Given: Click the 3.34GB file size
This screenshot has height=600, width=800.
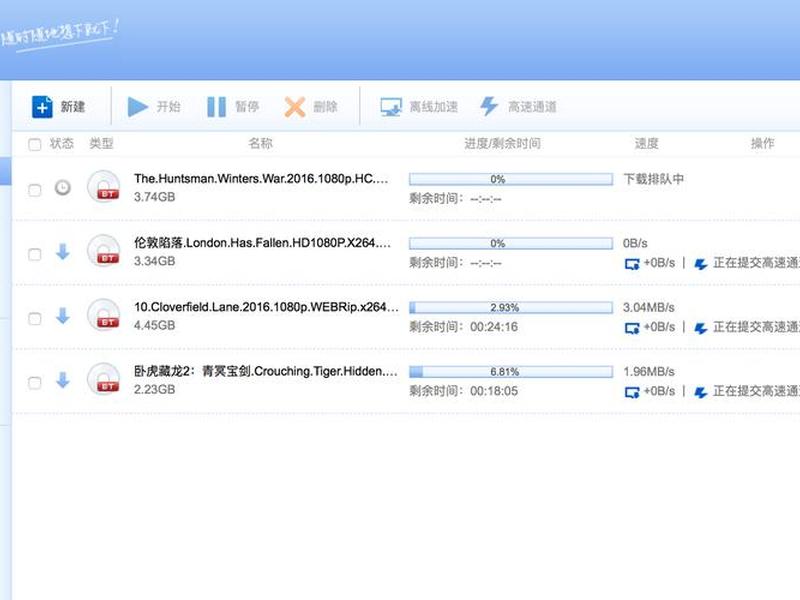Looking at the screenshot, I should coord(155,261).
